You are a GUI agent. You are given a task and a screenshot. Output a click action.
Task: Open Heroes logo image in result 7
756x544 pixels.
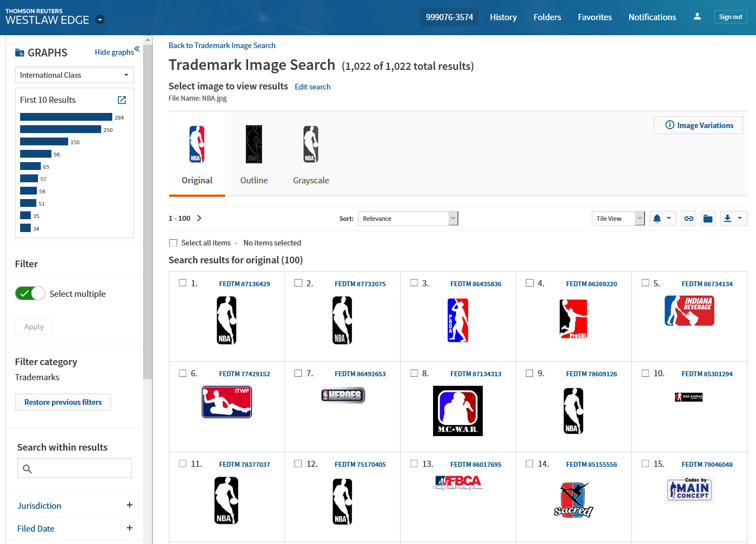click(343, 395)
